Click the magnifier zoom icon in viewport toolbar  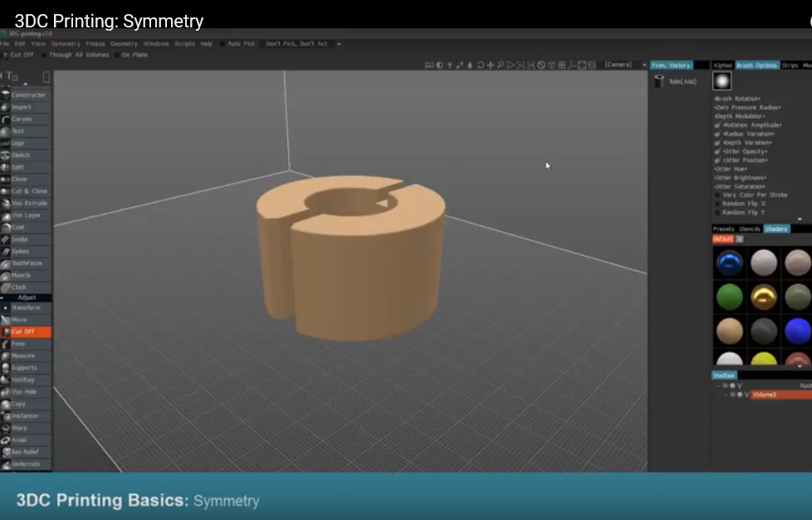click(501, 65)
